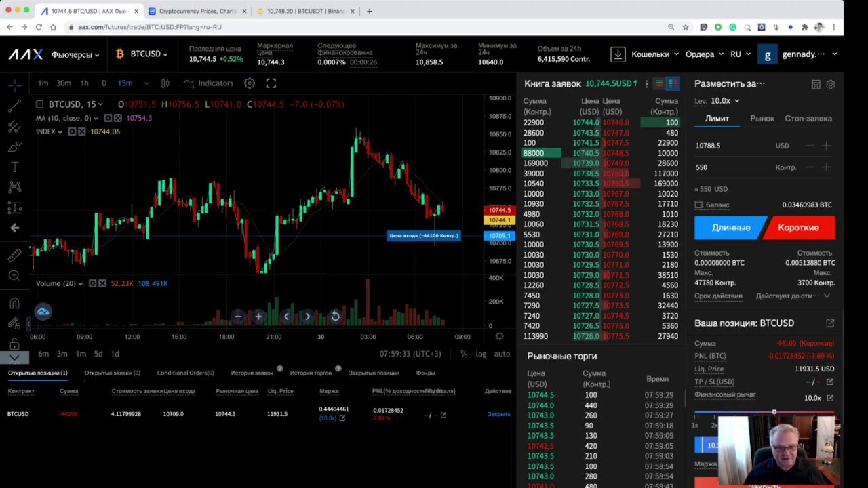Image resolution: width=868 pixels, height=488 pixels.
Task: Toggle the Volume indicator visibility
Action: coord(93,283)
